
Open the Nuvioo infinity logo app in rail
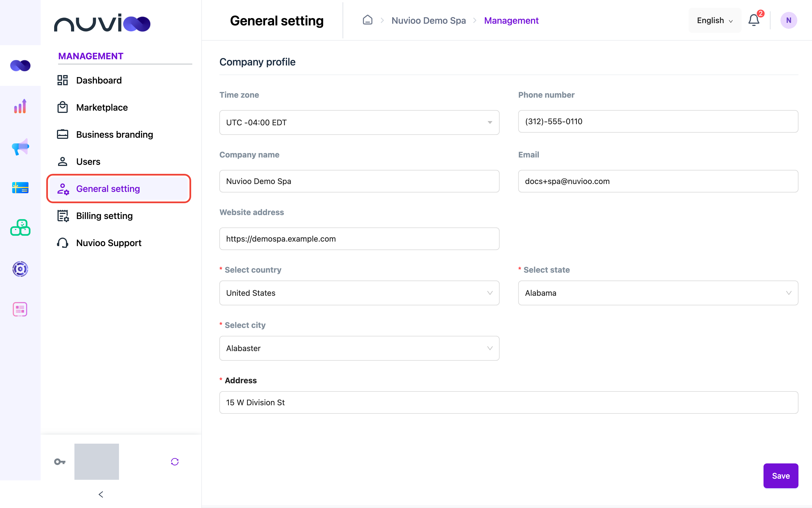[20, 65]
